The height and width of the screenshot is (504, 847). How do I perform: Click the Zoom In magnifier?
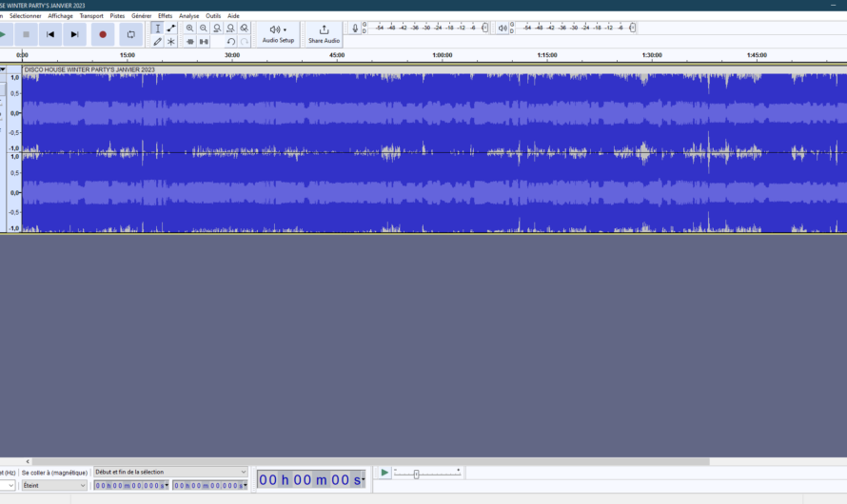[x=190, y=29]
